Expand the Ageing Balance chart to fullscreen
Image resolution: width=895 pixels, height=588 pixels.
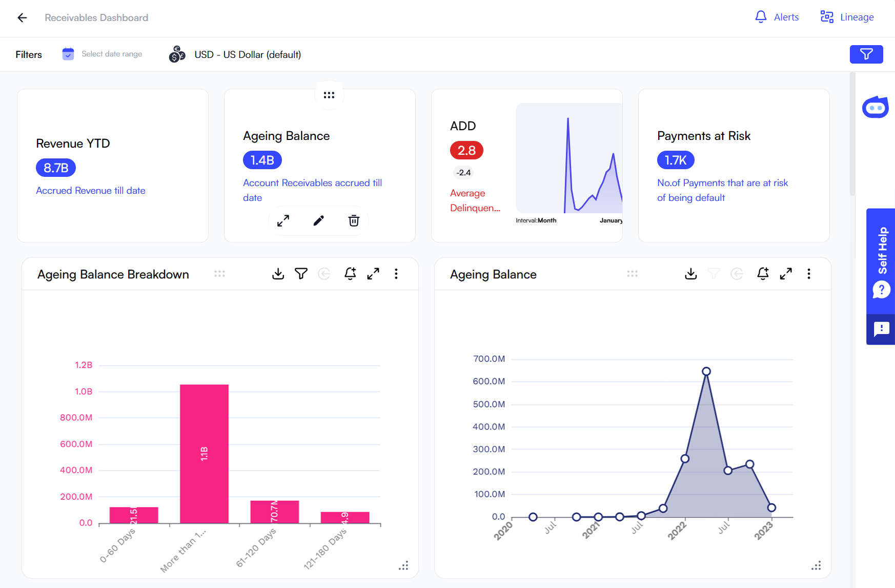coord(786,274)
